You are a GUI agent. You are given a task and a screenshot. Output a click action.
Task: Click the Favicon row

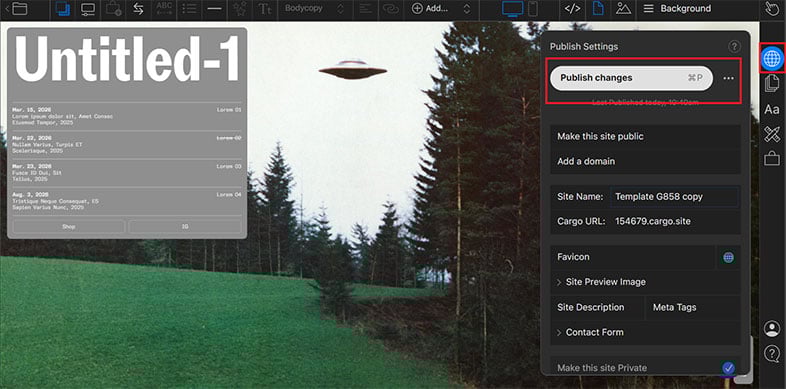(633, 257)
